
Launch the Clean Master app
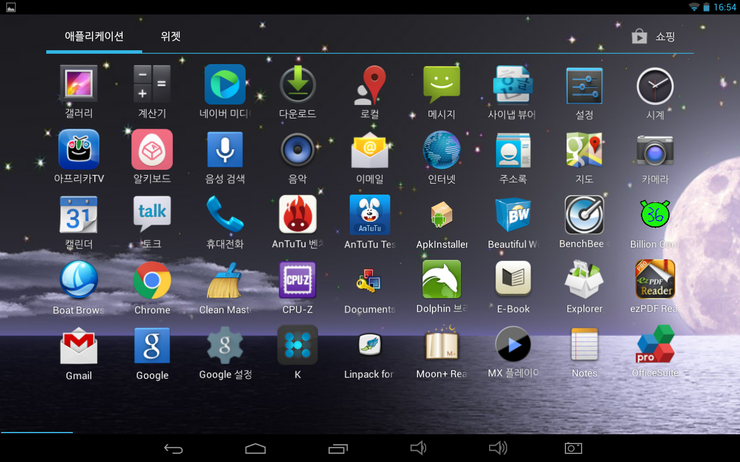[225, 281]
